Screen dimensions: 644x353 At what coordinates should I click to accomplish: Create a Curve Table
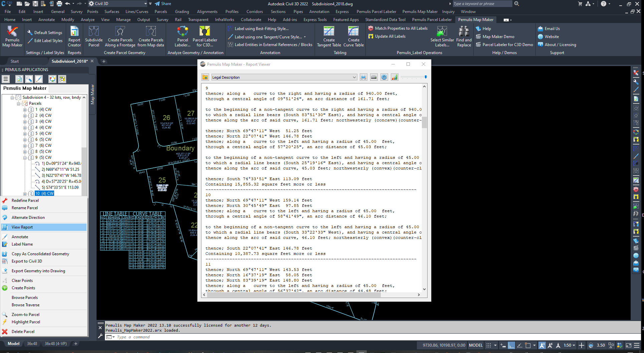click(x=353, y=36)
